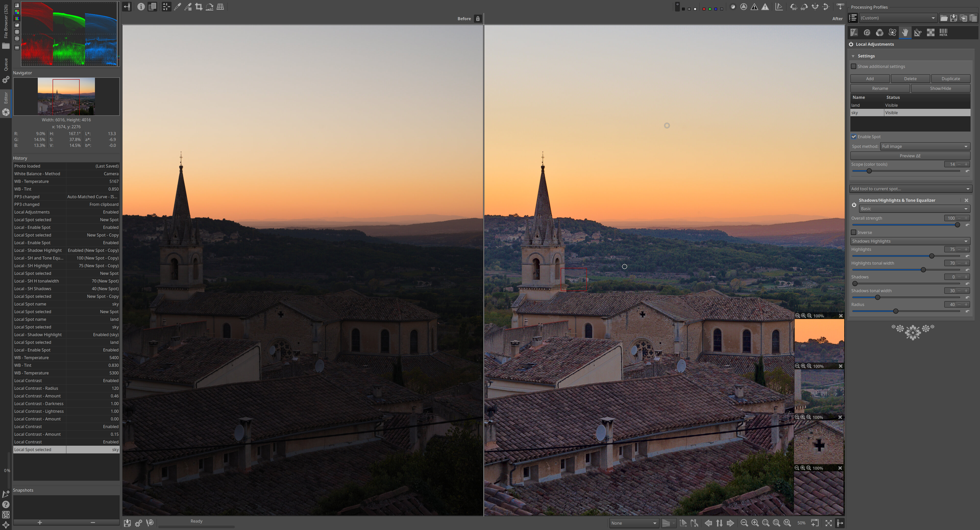Screen dimensions: 980x530
Task: Toggle the Inverse checkbox under Overall strength
Action: click(855, 232)
